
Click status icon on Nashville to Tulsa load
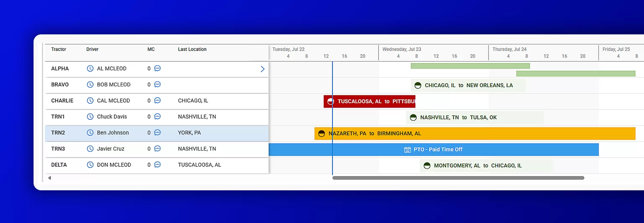coord(413,118)
